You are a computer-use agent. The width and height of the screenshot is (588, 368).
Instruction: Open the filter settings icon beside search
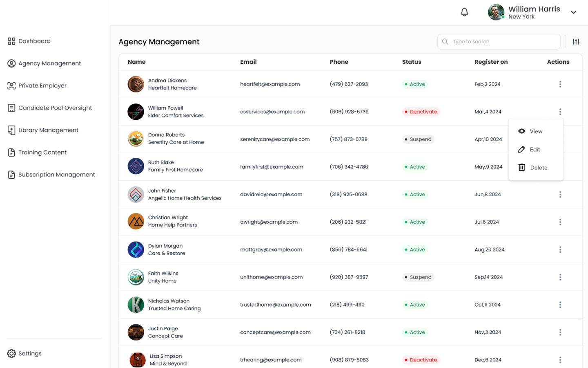coord(576,42)
